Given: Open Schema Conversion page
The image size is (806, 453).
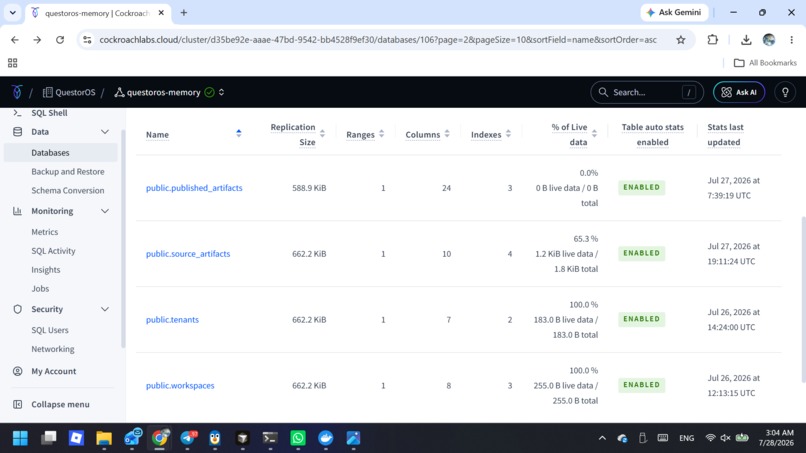Looking at the screenshot, I should point(67,190).
